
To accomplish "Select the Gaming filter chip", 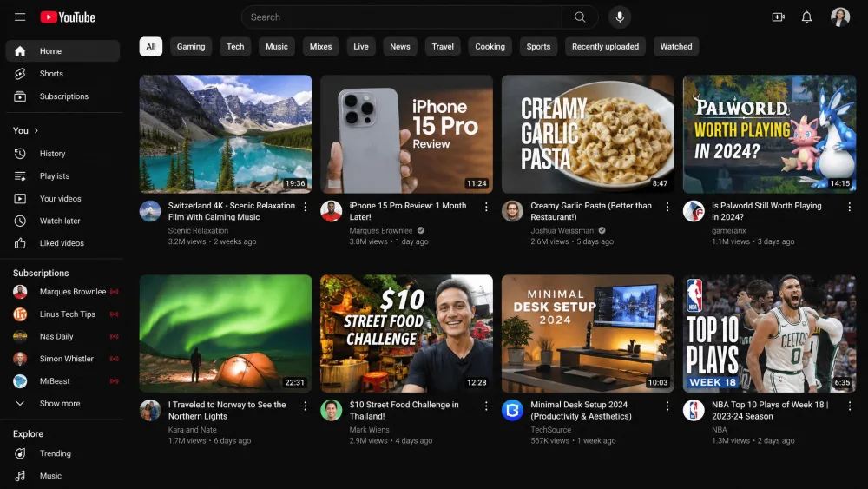I will pyautogui.click(x=191, y=47).
